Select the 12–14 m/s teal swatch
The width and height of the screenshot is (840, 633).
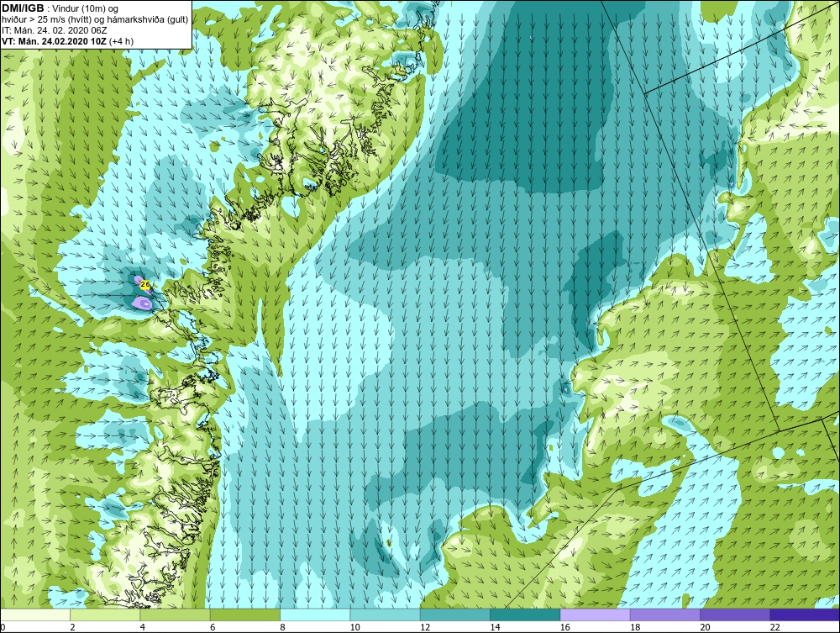pos(454,615)
